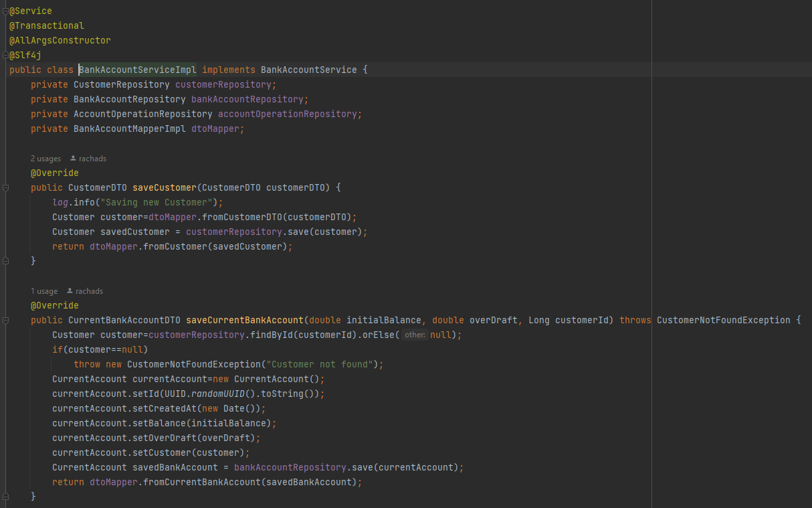This screenshot has width=812, height=508.
Task: Place caret on BankAccountServiceImpl class name
Action: coord(137,70)
